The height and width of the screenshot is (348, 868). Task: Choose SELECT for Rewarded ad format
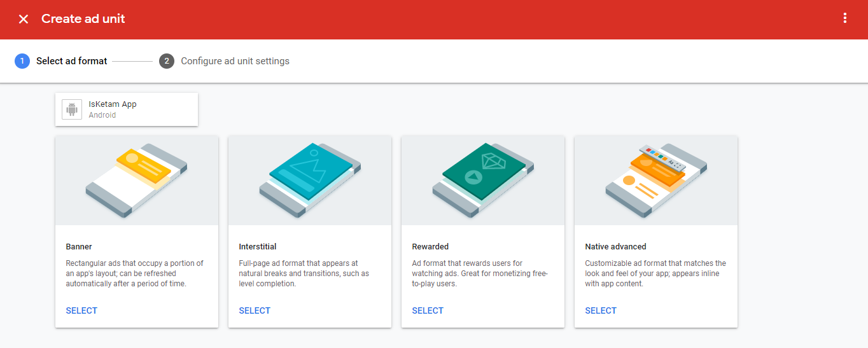[x=428, y=310]
